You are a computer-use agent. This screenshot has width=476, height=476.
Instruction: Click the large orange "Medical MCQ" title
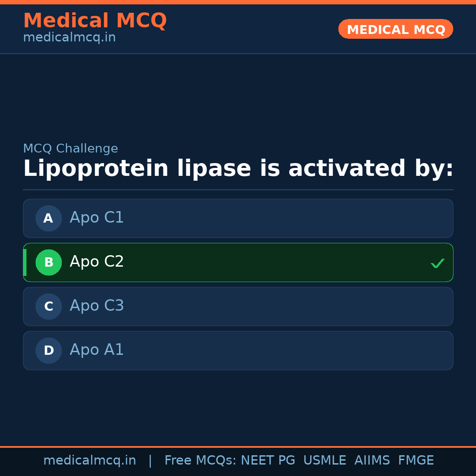click(x=95, y=21)
